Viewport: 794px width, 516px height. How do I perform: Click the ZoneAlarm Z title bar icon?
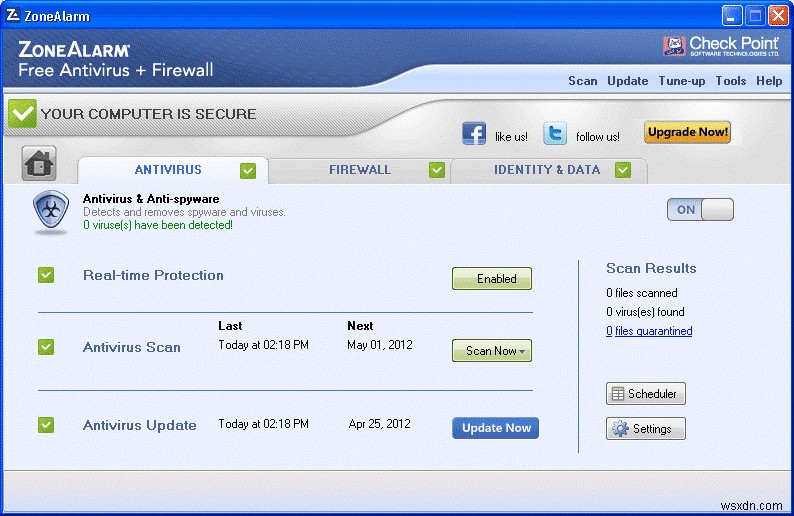pos(13,15)
